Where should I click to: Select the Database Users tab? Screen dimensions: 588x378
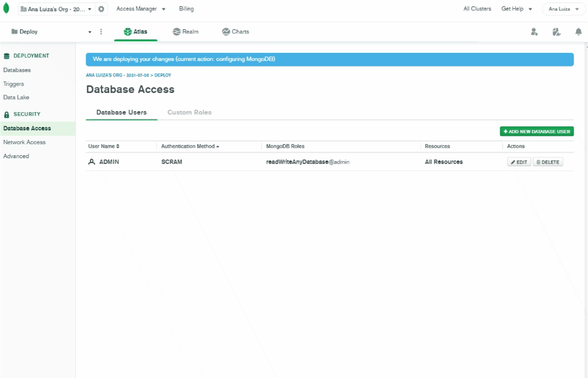coord(122,112)
